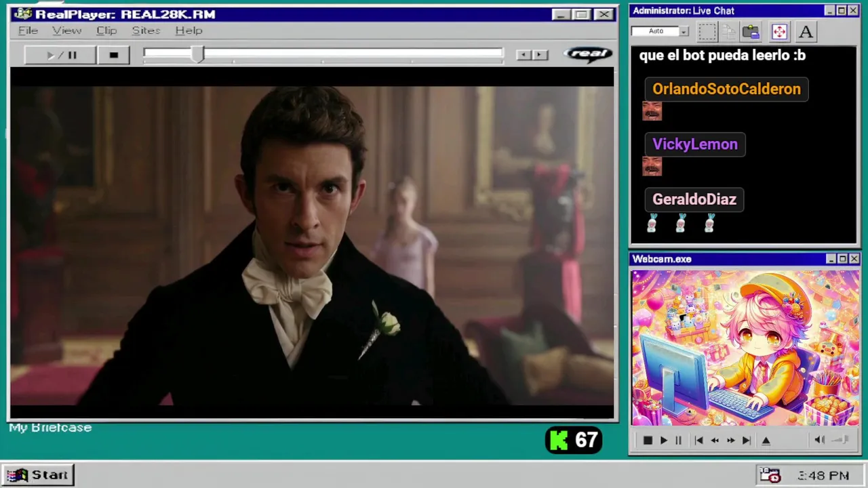Click the 3:48 PM taskbar clock

point(823,476)
